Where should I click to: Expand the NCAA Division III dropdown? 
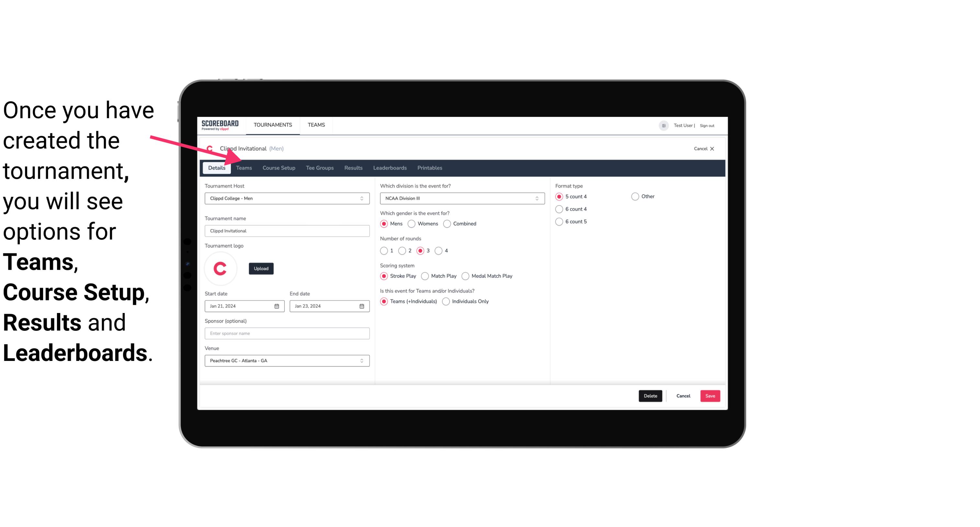coord(535,198)
